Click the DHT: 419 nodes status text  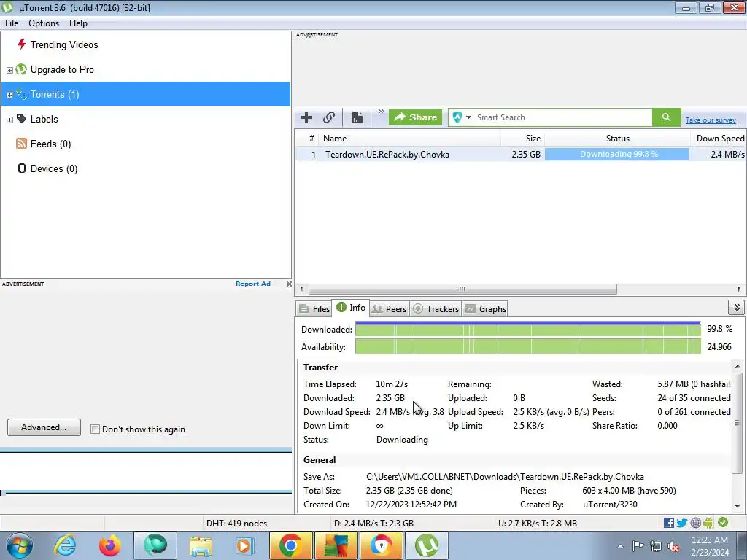click(x=236, y=524)
